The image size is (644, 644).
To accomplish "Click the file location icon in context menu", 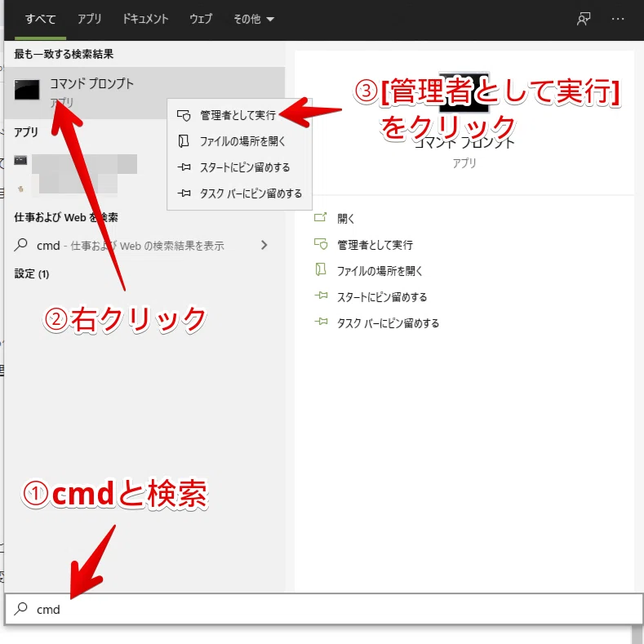I will (184, 141).
